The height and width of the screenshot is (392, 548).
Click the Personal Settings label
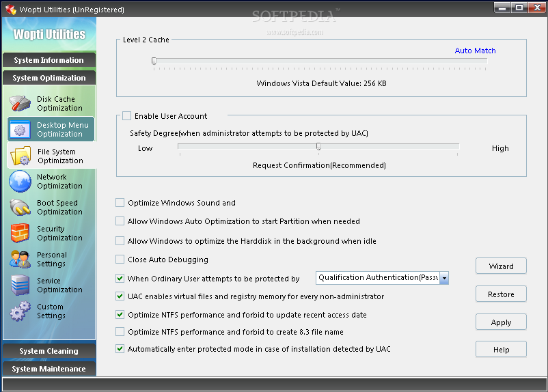click(52, 260)
